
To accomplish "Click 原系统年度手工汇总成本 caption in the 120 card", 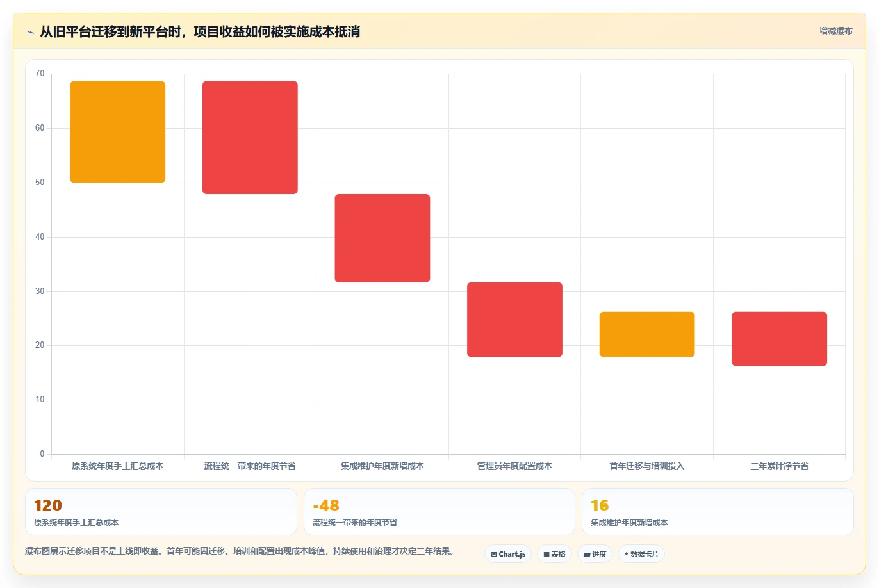I will click(x=76, y=523).
